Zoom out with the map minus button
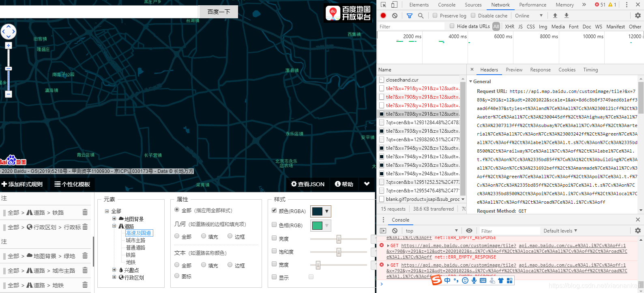 tap(9, 94)
